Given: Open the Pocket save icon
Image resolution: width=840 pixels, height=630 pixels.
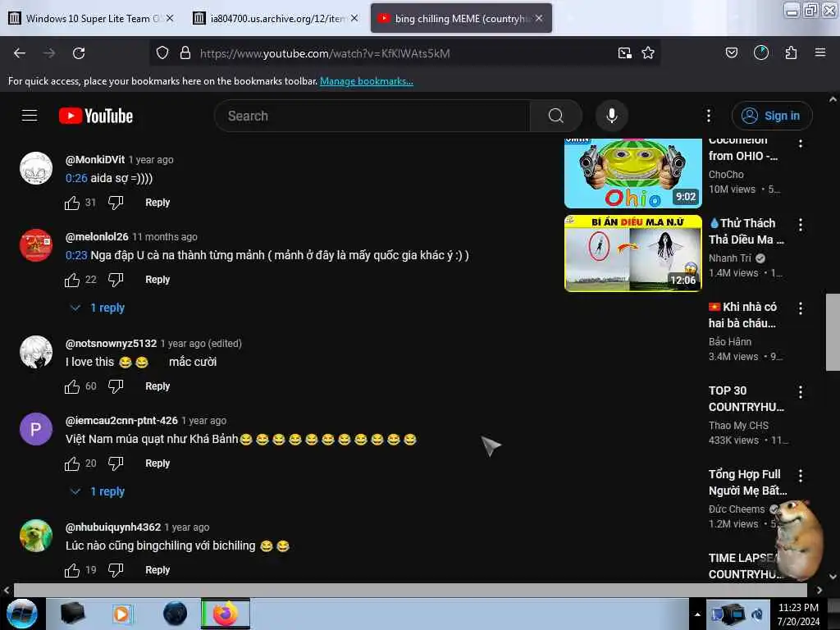Looking at the screenshot, I should [731, 52].
